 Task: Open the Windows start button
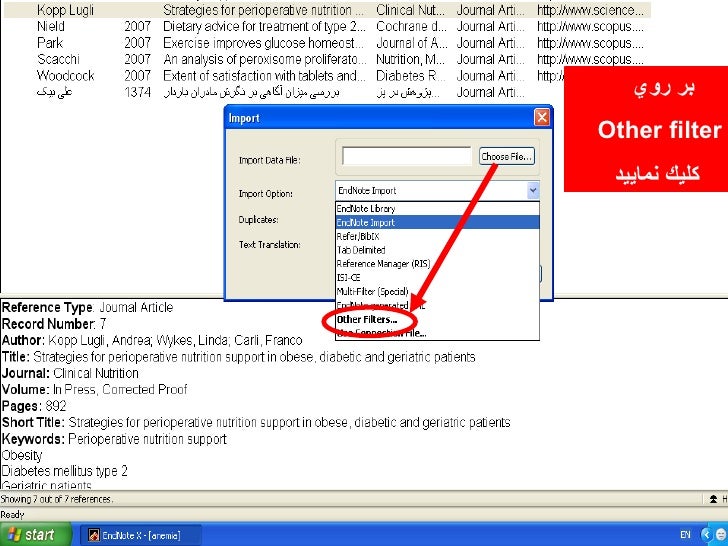click(x=36, y=535)
